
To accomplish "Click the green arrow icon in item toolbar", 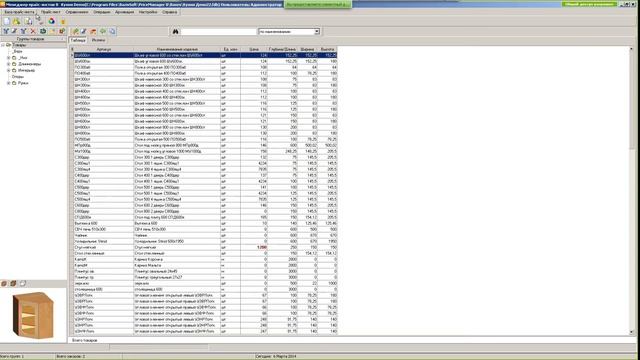I will (103, 31).
